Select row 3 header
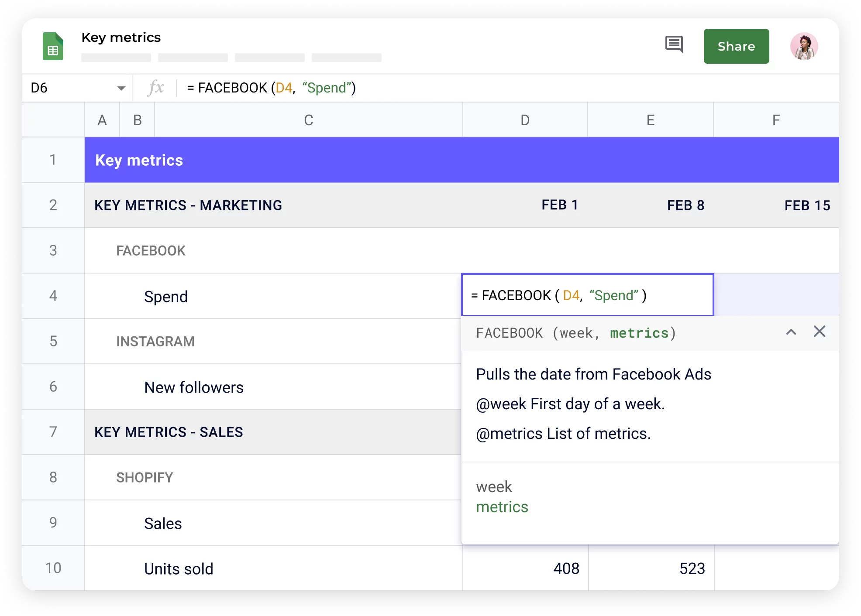 (x=53, y=250)
